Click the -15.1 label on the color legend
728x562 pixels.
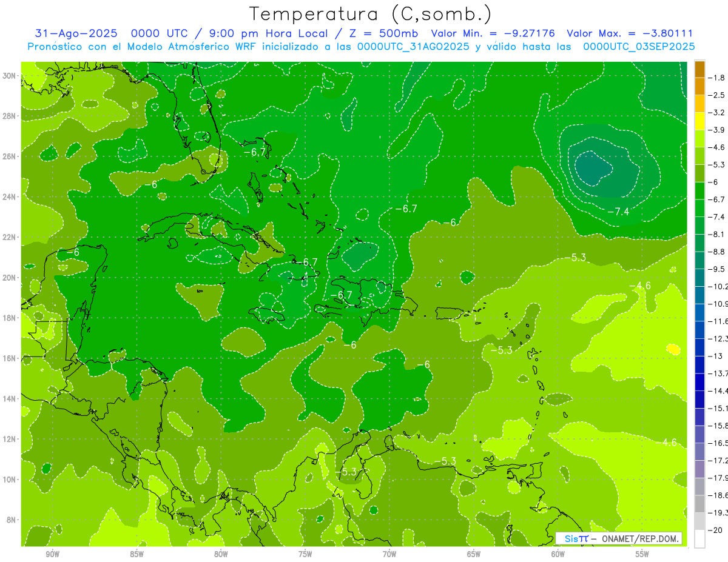pos(720,408)
